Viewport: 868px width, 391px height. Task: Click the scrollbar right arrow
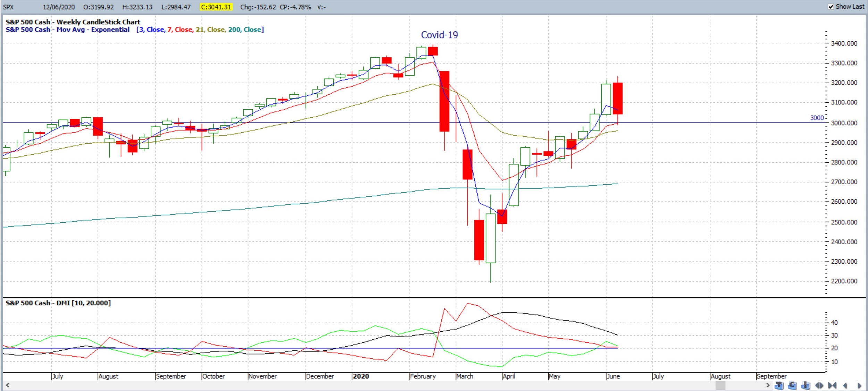[768, 385]
